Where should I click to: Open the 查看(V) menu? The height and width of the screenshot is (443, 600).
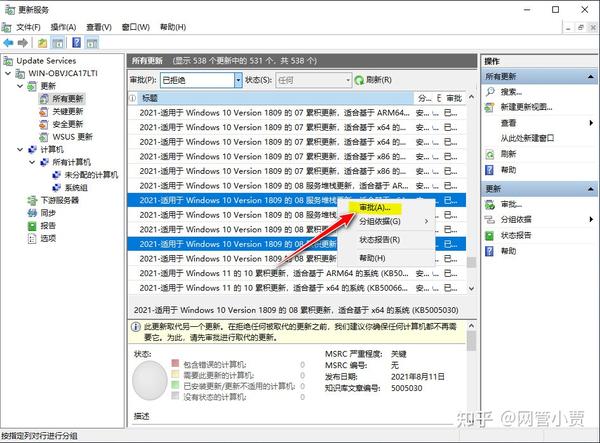(99, 27)
